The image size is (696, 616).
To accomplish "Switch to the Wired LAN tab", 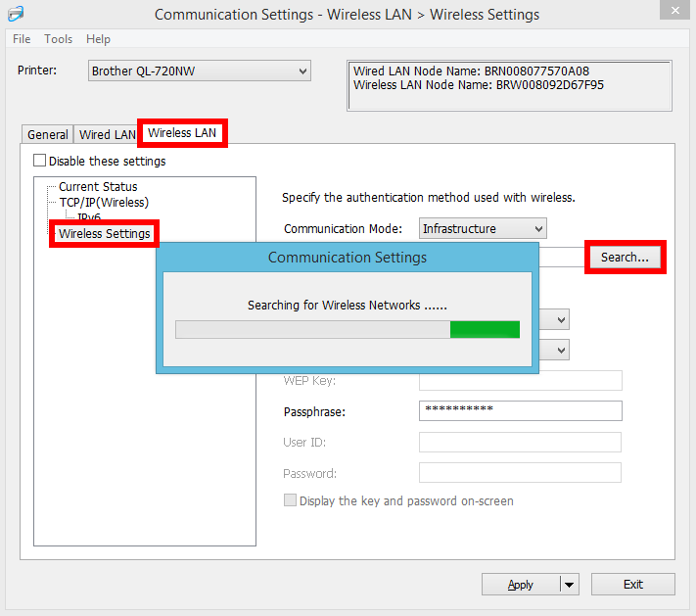I will (x=107, y=135).
